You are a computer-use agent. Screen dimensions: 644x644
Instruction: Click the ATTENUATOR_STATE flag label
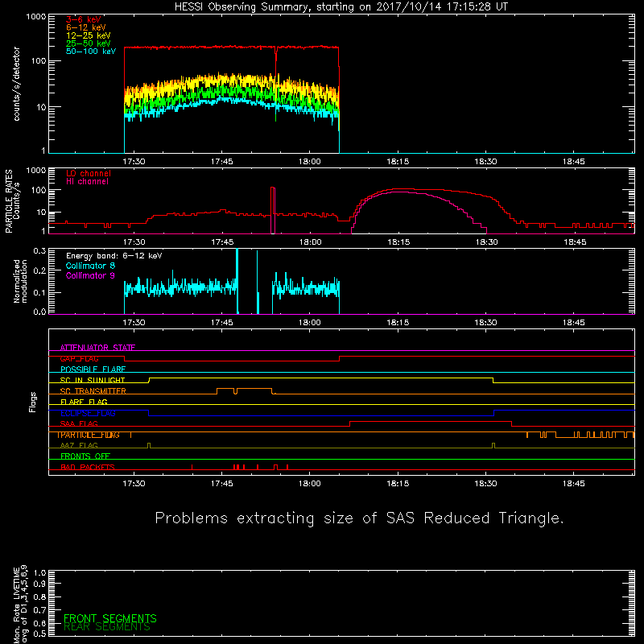click(x=97, y=348)
